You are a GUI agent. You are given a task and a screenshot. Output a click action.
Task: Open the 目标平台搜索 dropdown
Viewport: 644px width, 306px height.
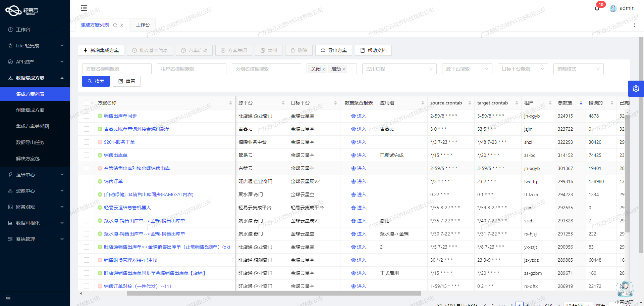click(523, 69)
